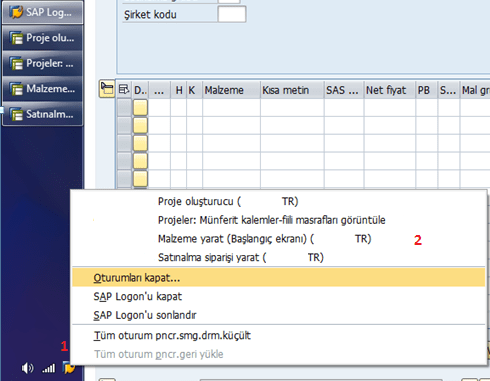Select second table row via row selector
This screenshot has height=381, width=490.
coord(124,125)
